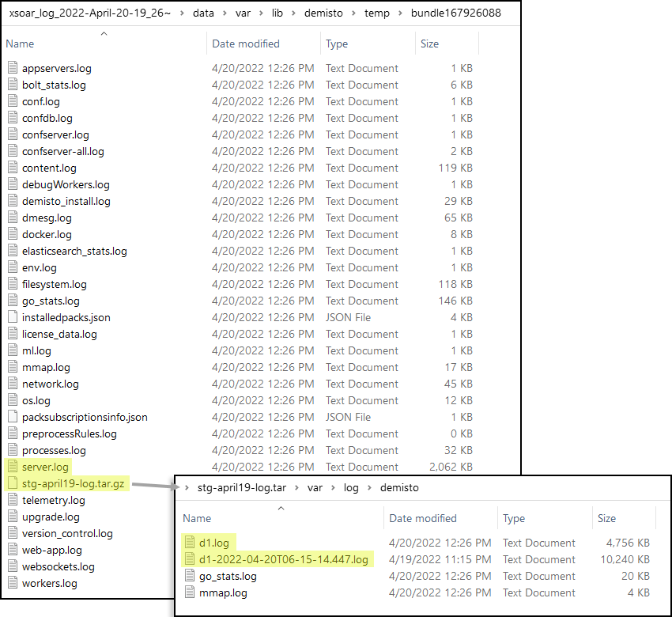
Task: Go to bundle167926088 breadcrumb segment
Action: click(x=455, y=13)
